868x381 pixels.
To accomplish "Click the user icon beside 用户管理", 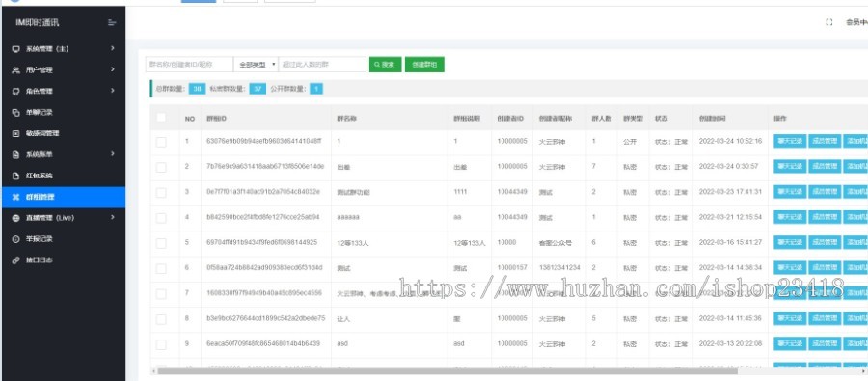I will pos(16,70).
